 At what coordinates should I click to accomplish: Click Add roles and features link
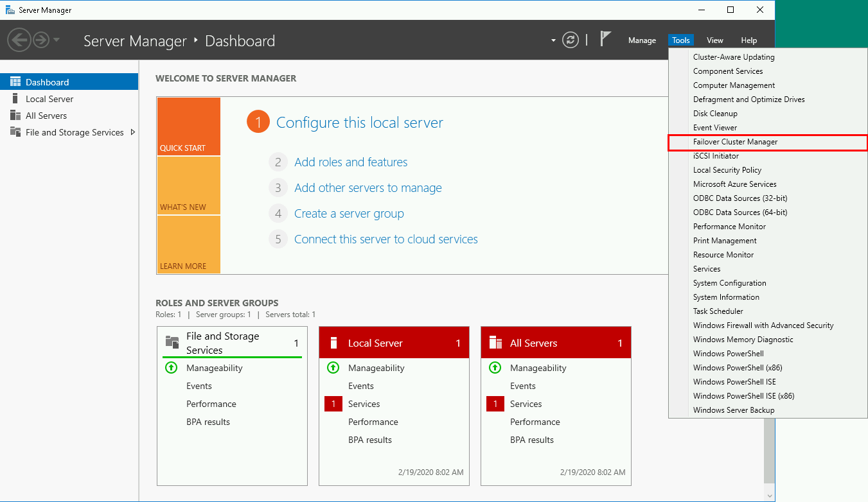point(351,162)
